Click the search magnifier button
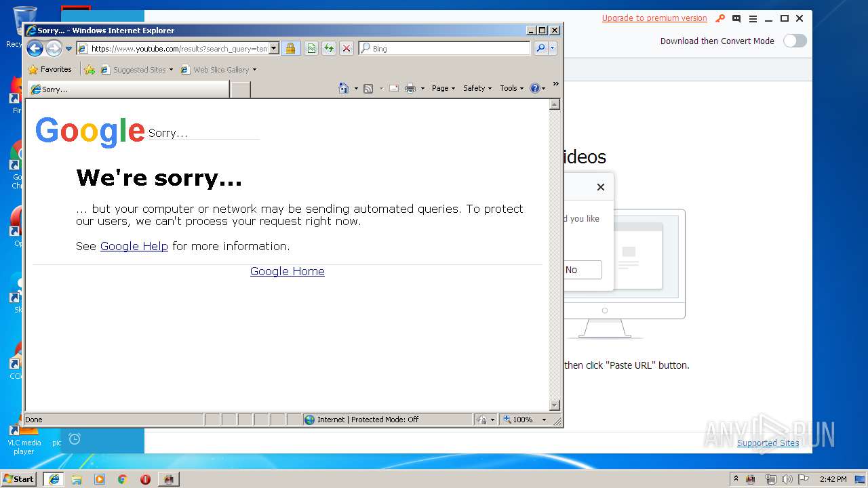Image resolution: width=868 pixels, height=488 pixels. coord(540,48)
